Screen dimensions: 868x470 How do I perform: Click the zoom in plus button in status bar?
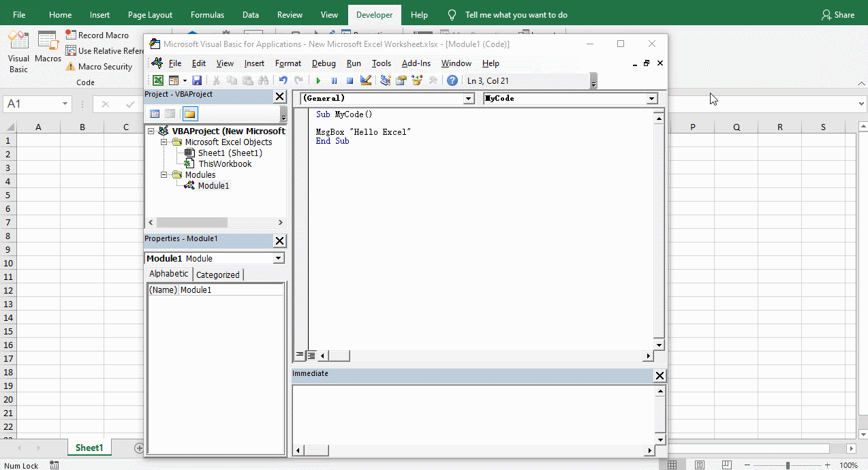point(826,465)
